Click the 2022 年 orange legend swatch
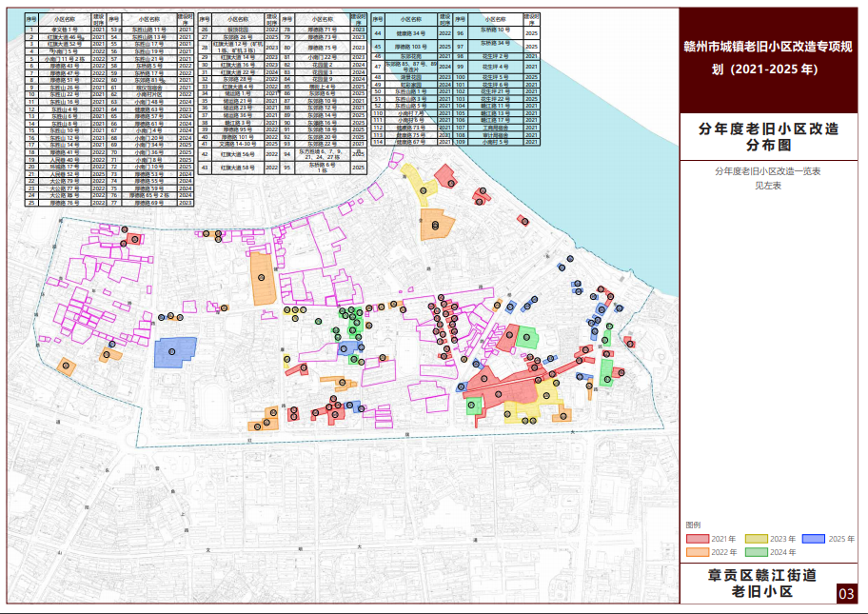The height and width of the screenshot is (614, 868). pos(698,552)
